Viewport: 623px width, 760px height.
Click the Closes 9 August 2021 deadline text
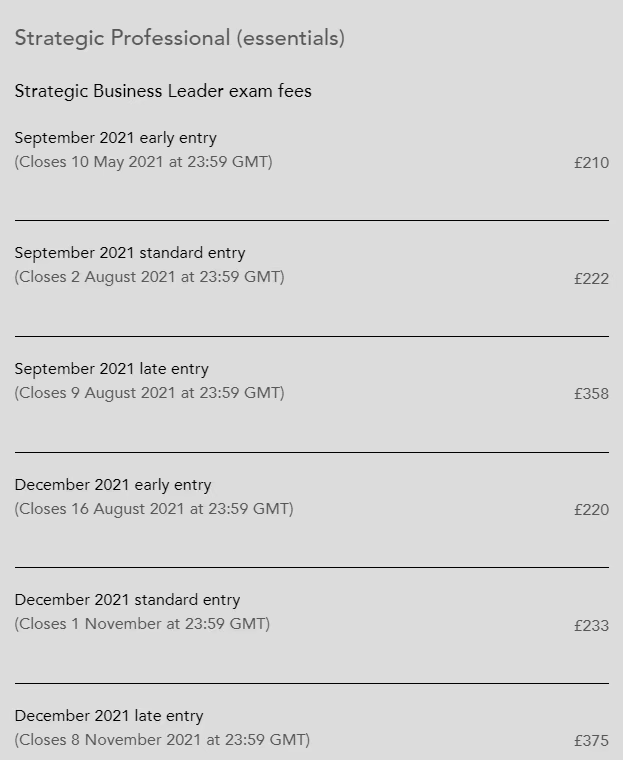149,392
